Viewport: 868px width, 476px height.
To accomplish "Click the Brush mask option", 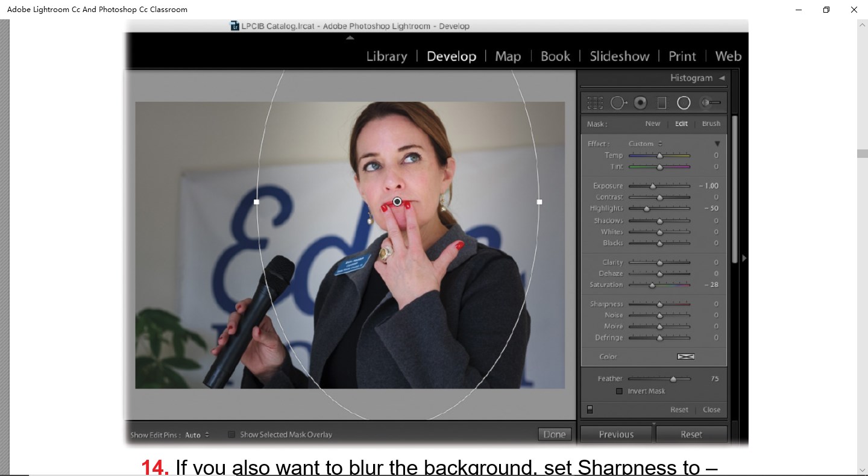I will click(711, 124).
